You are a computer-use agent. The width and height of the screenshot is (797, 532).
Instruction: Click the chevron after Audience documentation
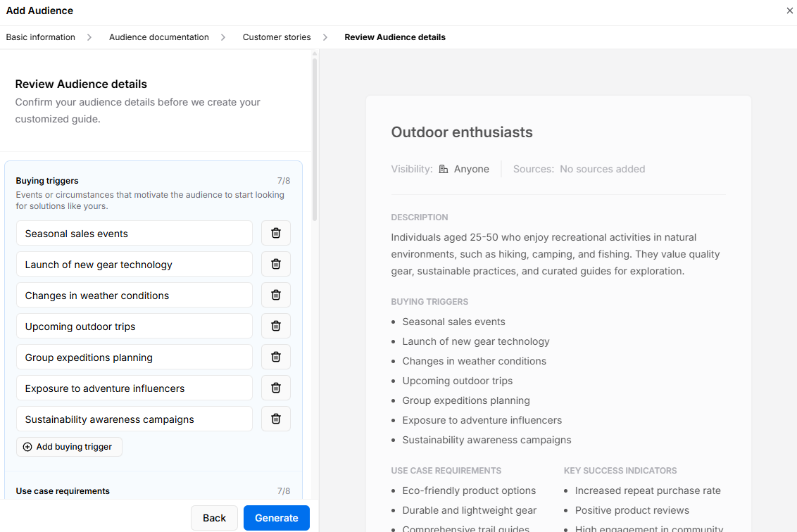[x=223, y=37]
